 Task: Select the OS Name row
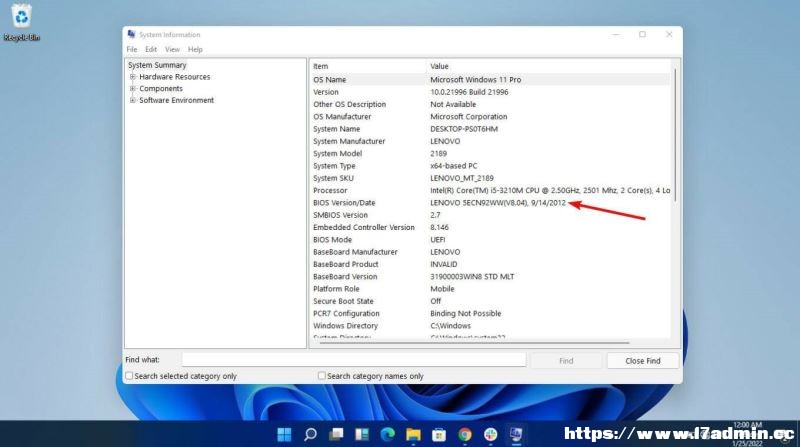(x=490, y=80)
